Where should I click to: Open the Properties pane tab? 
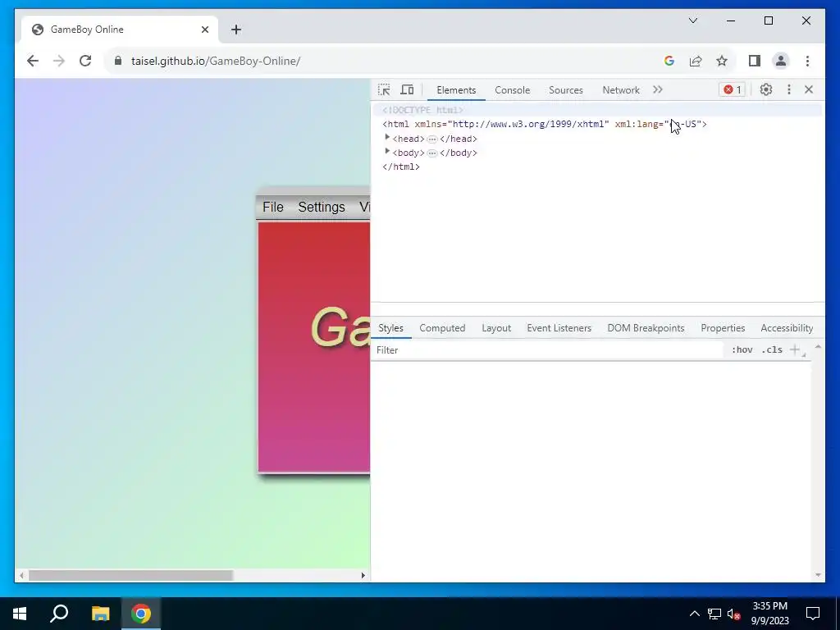(723, 328)
